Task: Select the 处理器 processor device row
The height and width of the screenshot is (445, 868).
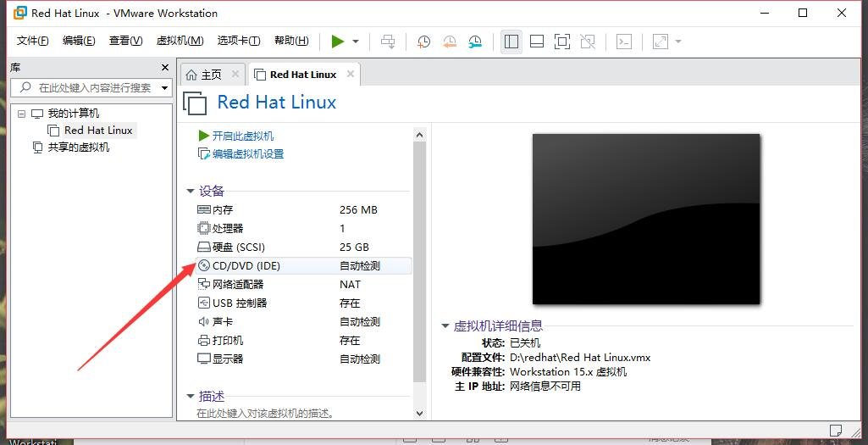Action: coord(303,228)
